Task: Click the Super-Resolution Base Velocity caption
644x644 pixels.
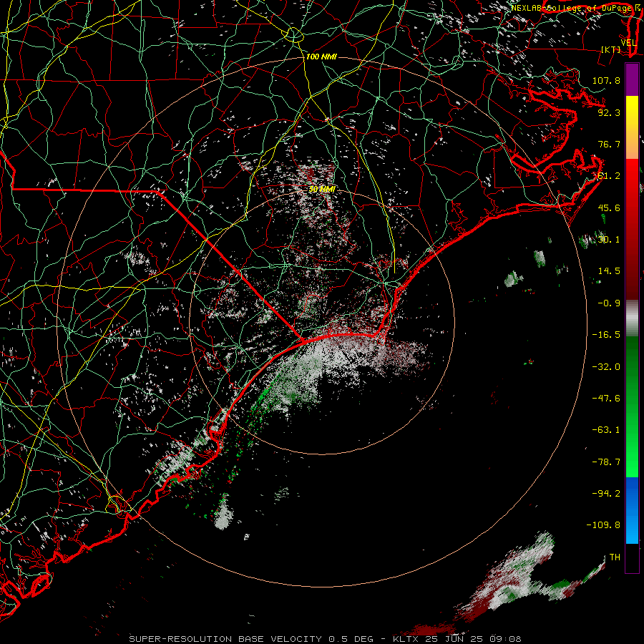Action: pyautogui.click(x=325, y=639)
